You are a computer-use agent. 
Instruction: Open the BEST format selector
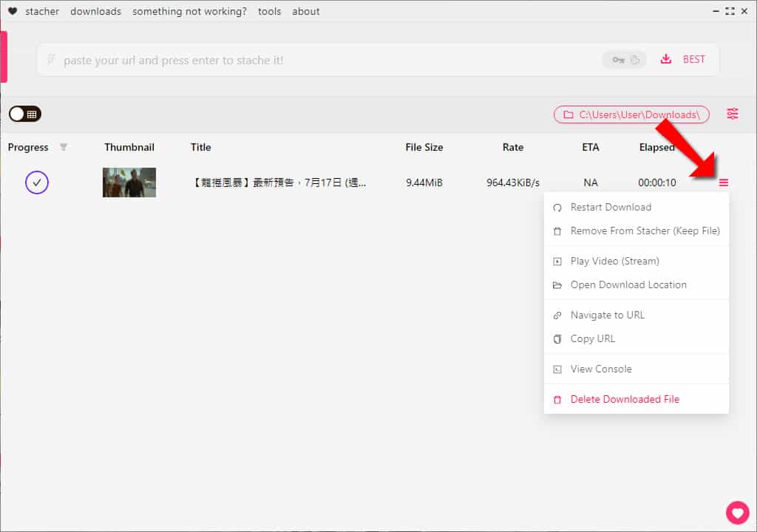click(693, 59)
